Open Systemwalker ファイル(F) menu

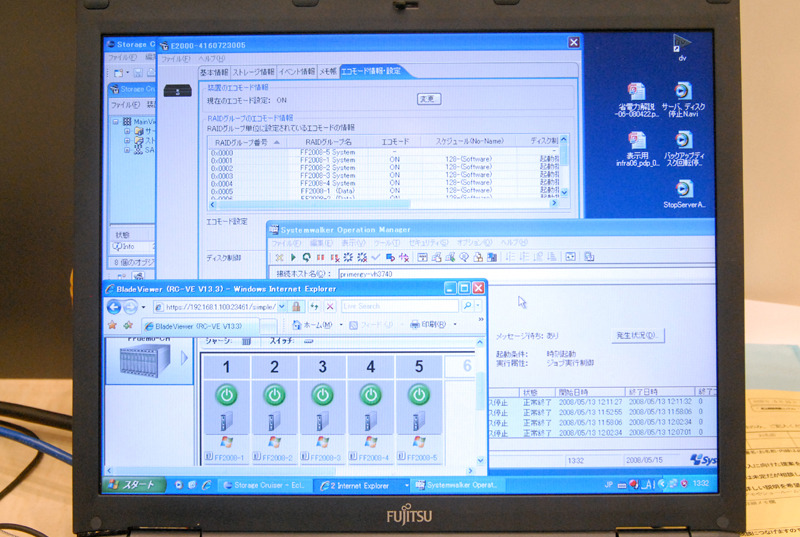coord(286,243)
